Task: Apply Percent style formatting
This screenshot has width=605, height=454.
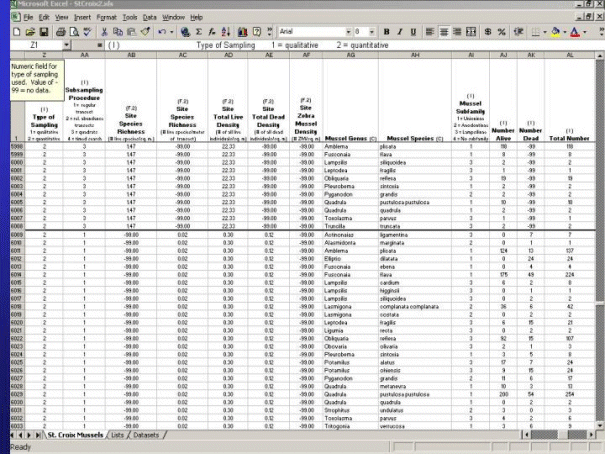Action: [x=502, y=32]
